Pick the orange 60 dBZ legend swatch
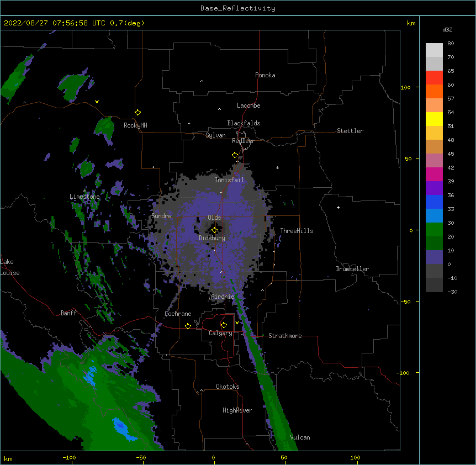Image resolution: width=476 pixels, height=465 pixels. click(x=434, y=91)
